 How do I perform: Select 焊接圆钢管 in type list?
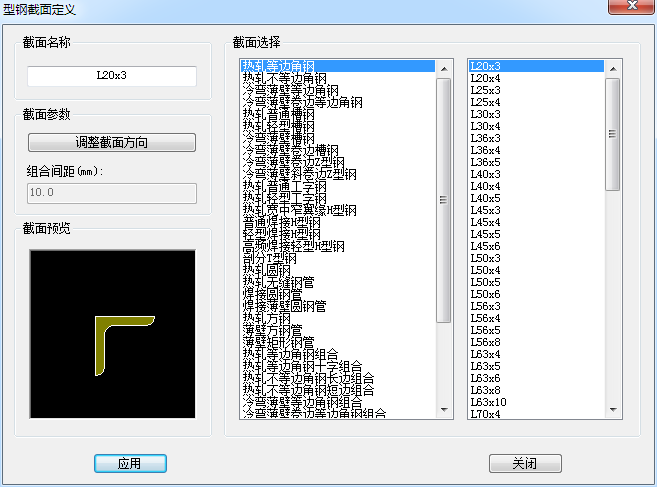pos(338,295)
